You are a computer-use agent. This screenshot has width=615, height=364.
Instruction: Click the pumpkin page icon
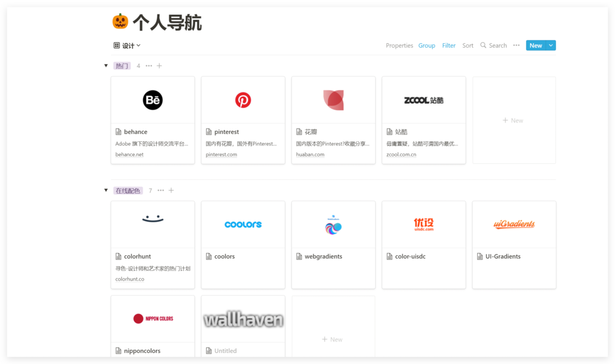pos(120,21)
